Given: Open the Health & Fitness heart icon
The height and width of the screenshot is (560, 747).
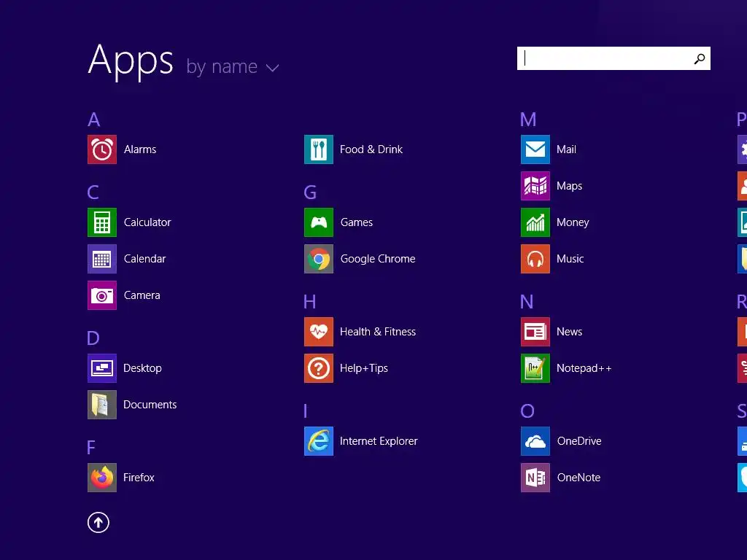Looking at the screenshot, I should [x=319, y=332].
